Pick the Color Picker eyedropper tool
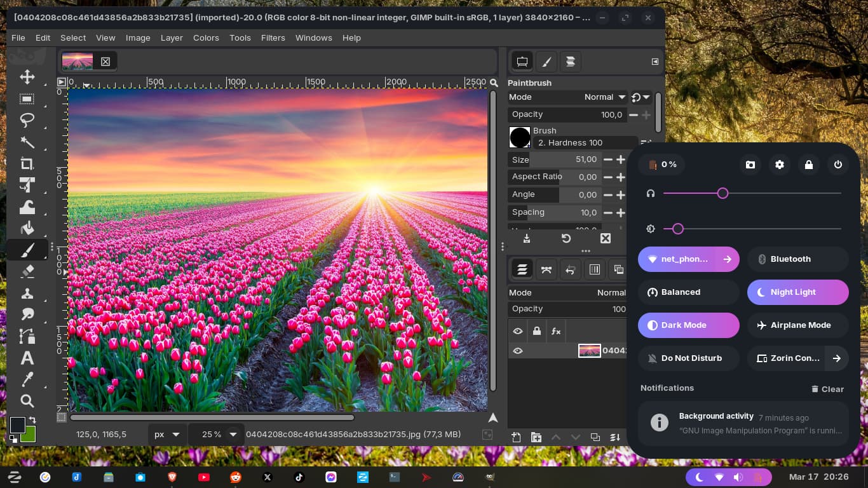 click(27, 379)
